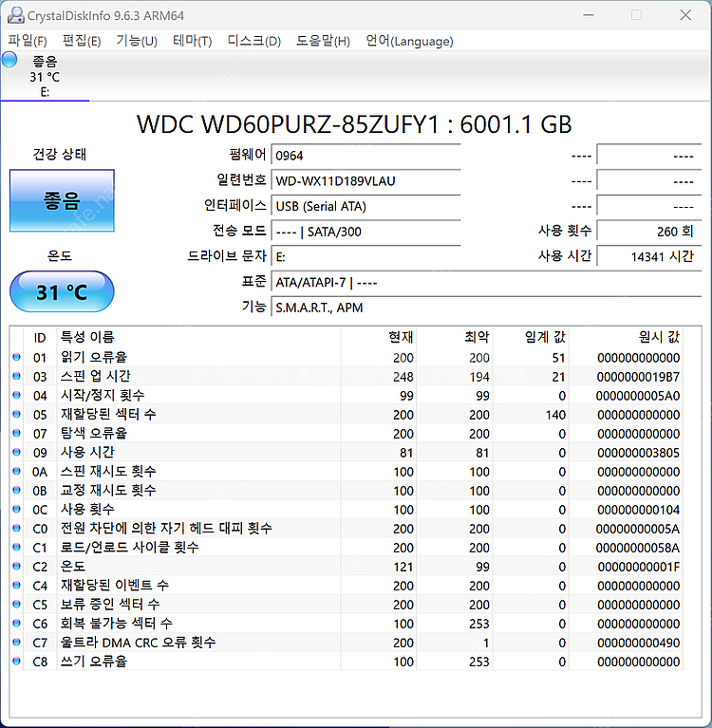This screenshot has height=728, width=712.
Task: Minimize the CrystalDiskInfo window
Action: (x=589, y=15)
